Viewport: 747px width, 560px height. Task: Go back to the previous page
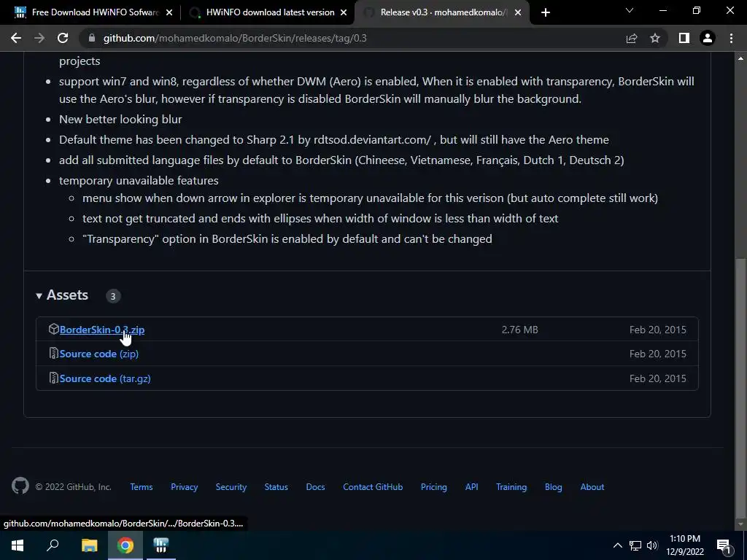16,38
